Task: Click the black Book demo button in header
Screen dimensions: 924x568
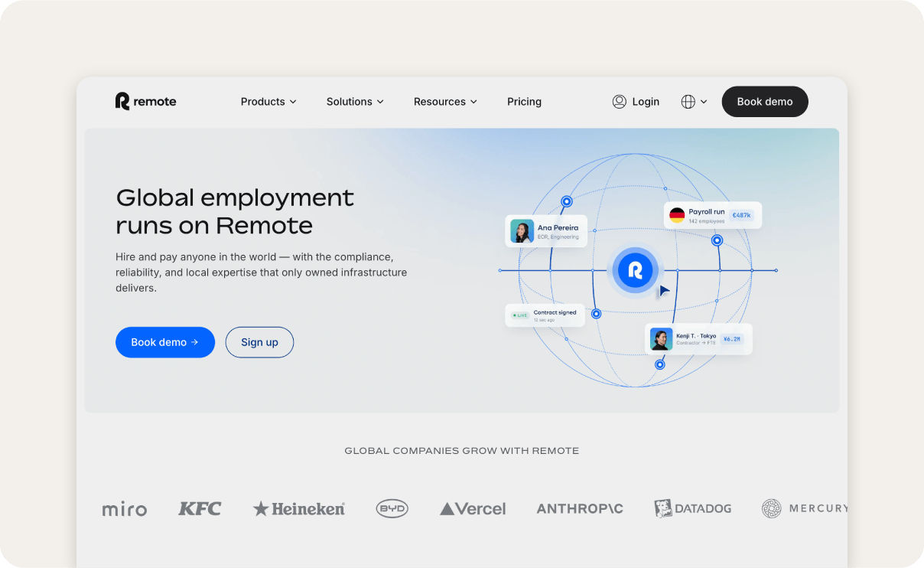Action: [x=765, y=101]
